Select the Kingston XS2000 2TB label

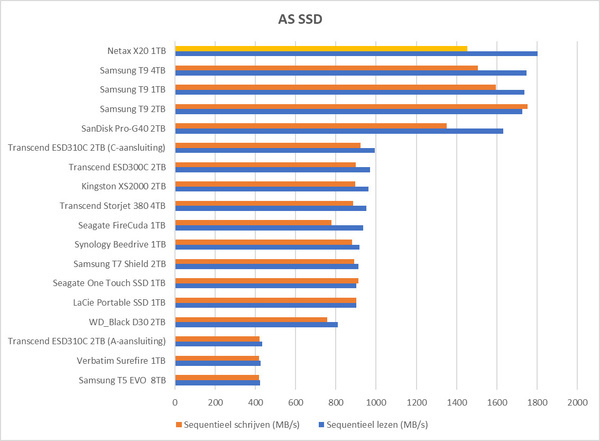tap(124, 186)
